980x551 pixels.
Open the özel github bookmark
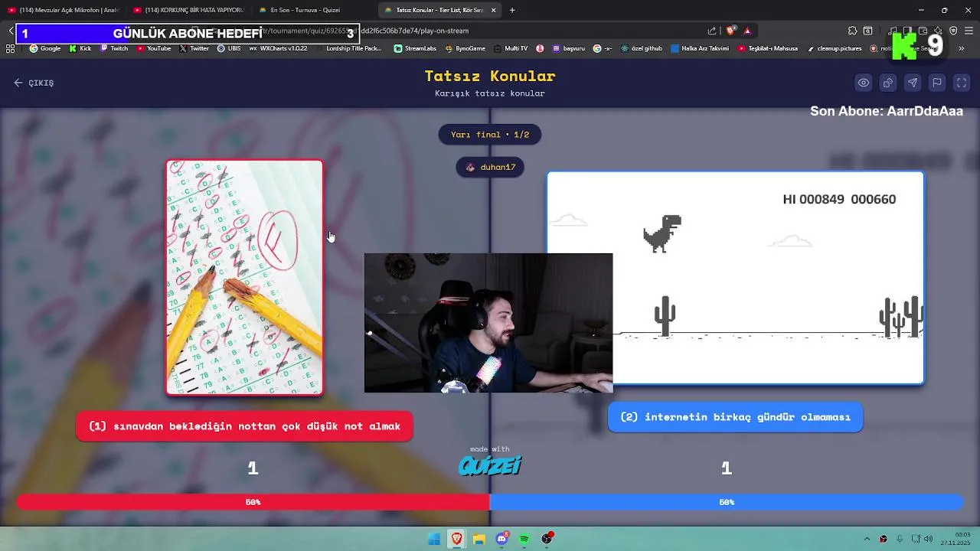(642, 48)
